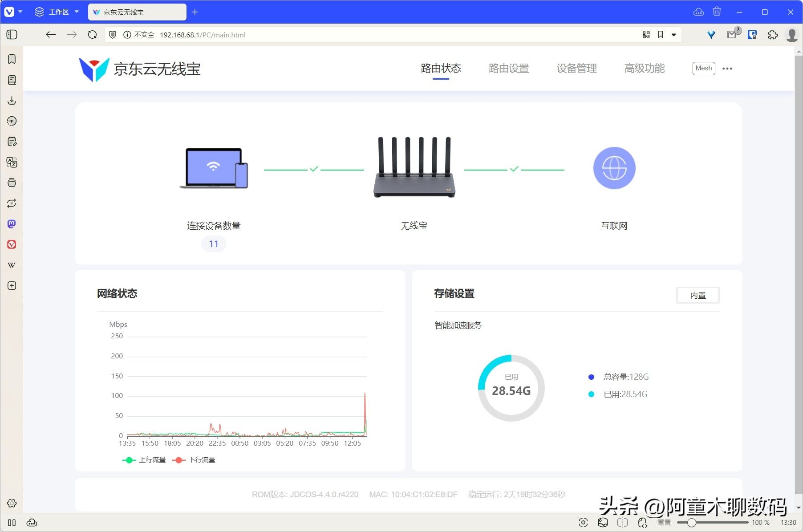Open the Mastodon web panel
Screen dimensions: 803x532
pos(12,224)
